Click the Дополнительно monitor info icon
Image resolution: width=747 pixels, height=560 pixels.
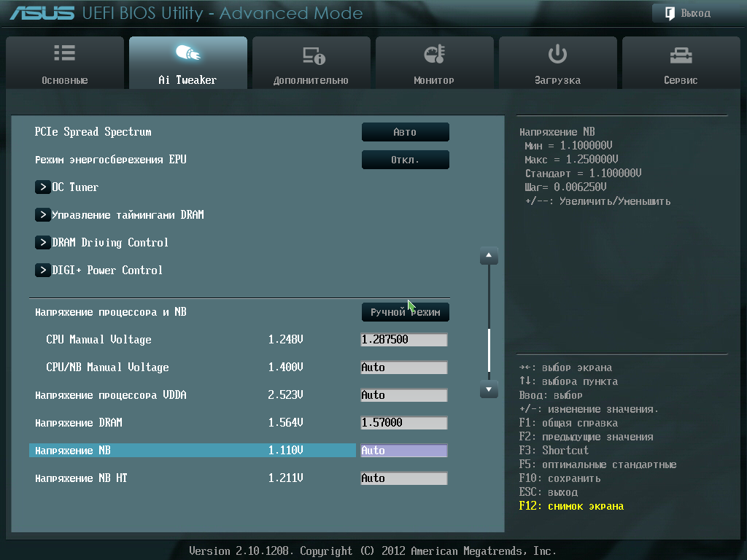[314, 55]
